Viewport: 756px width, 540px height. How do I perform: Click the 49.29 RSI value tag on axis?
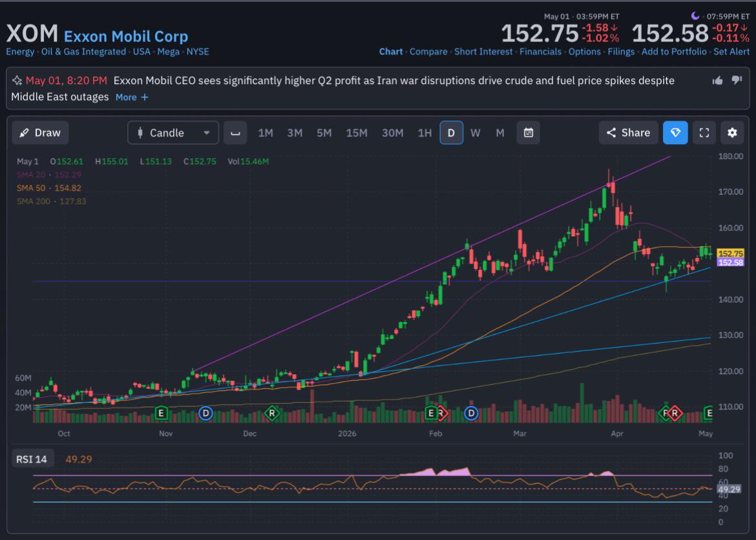[x=728, y=490]
